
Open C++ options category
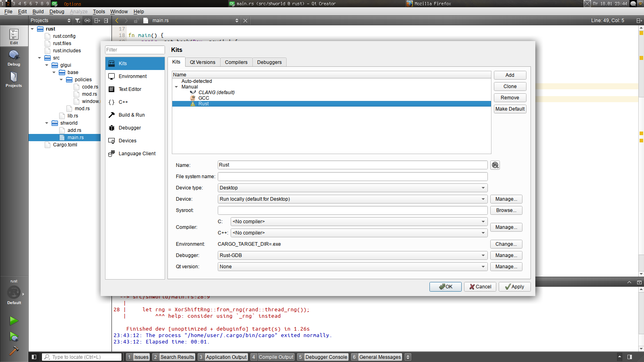[135, 102]
